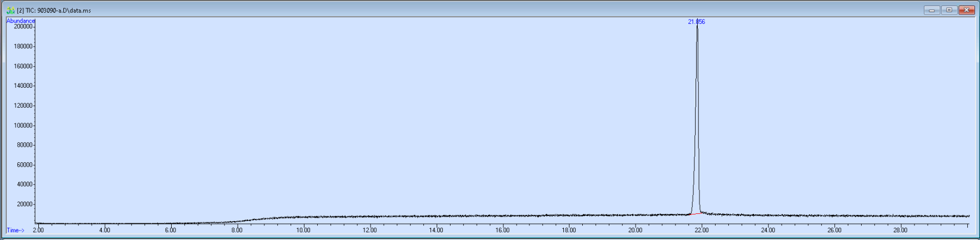Click the 28.00 time axis label

tap(901, 230)
